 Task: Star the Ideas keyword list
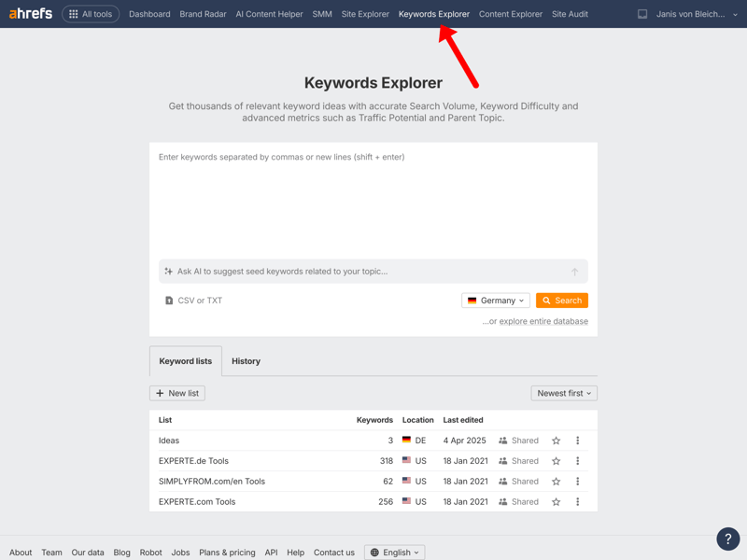(556, 441)
